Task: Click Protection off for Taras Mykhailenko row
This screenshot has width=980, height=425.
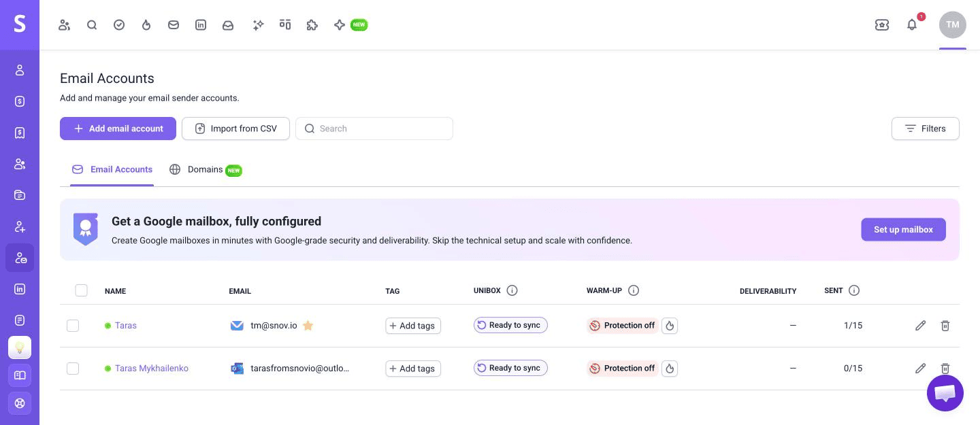Action: 623,368
